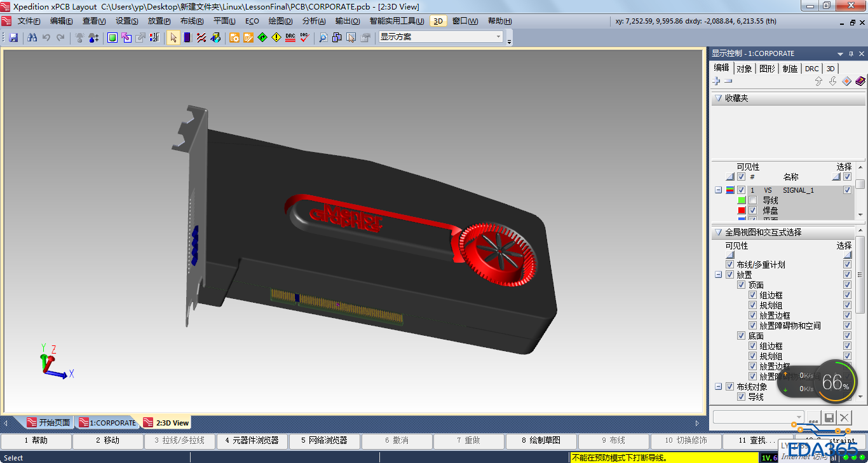Click the plus icon in Display Control
The width and height of the screenshot is (868, 463).
tap(717, 81)
